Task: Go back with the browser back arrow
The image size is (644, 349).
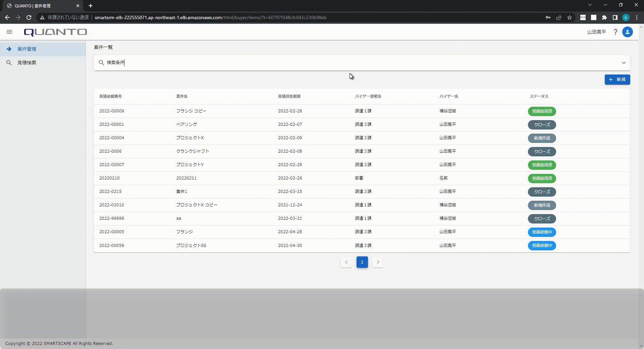Action: tap(7, 17)
